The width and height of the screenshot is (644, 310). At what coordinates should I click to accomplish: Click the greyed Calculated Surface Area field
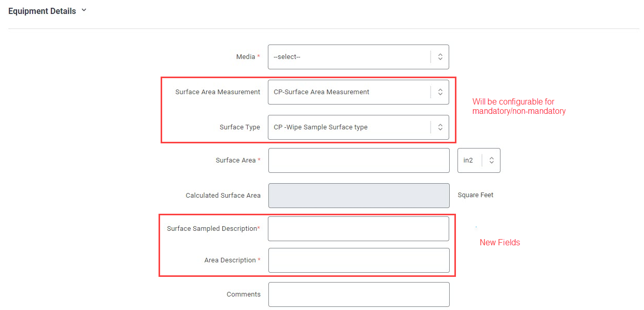[359, 196]
